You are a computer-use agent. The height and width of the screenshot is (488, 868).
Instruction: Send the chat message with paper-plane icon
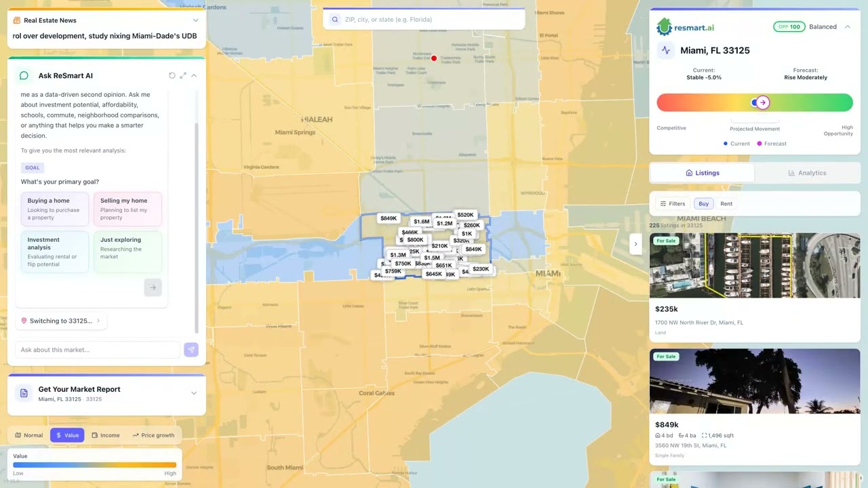pyautogui.click(x=191, y=350)
